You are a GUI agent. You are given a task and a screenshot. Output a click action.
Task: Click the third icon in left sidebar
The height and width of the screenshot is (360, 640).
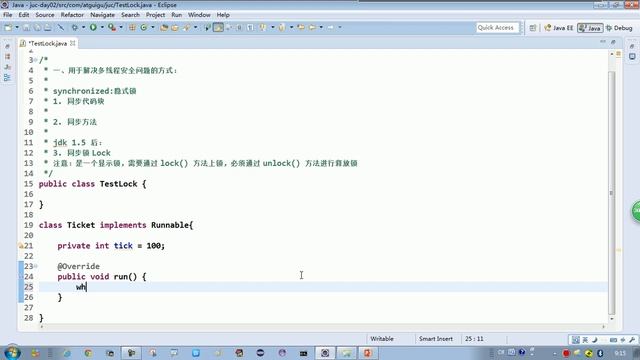7,67
